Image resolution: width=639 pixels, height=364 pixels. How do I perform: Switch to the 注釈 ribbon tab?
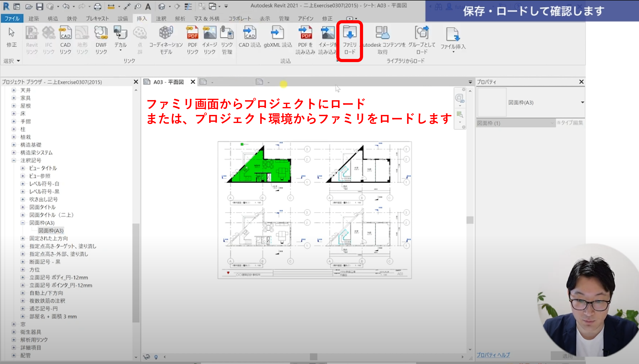point(161,19)
